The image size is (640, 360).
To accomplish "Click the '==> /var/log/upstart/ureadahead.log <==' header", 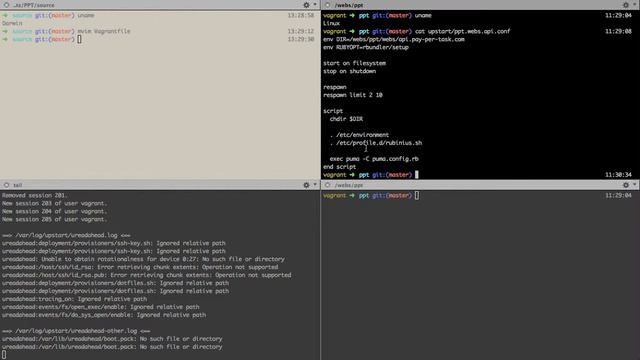I will [66, 235].
